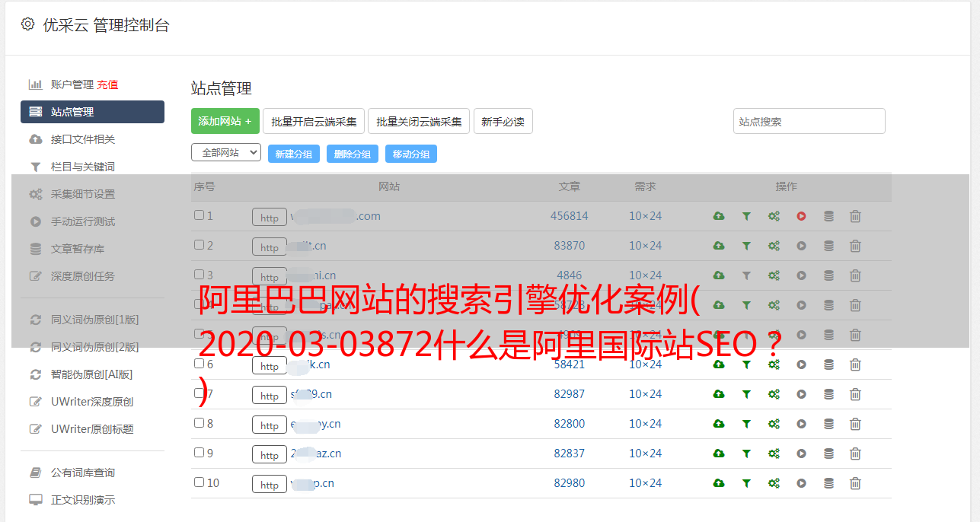Click the 移动分组 button

[x=411, y=154]
